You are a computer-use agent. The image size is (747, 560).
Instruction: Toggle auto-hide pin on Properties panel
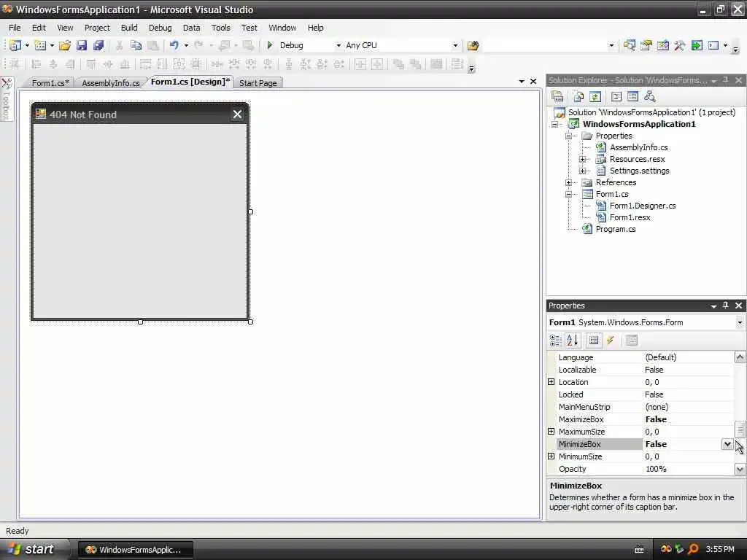tap(726, 306)
